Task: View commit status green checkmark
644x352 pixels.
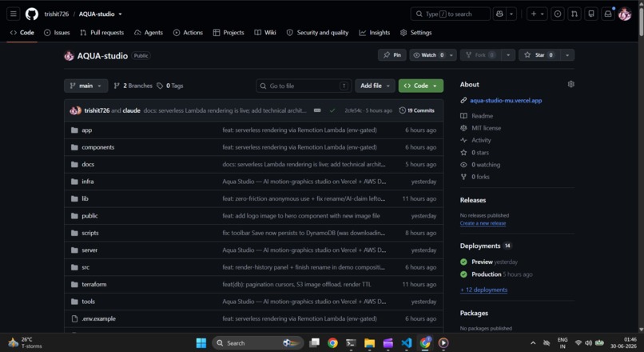Action: pos(332,110)
